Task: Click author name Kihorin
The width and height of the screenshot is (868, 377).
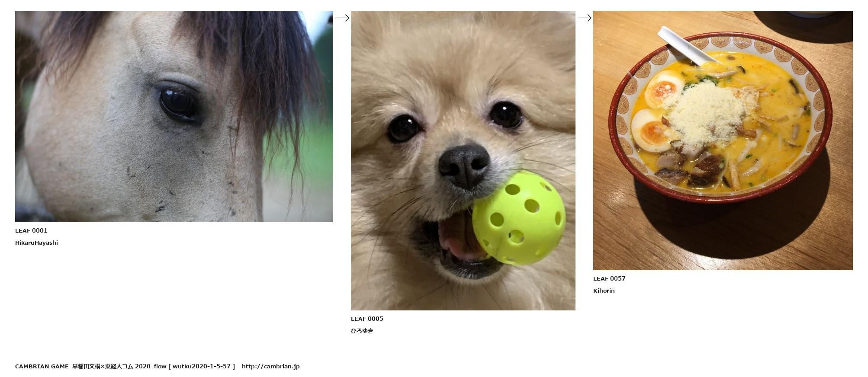Action: [604, 291]
